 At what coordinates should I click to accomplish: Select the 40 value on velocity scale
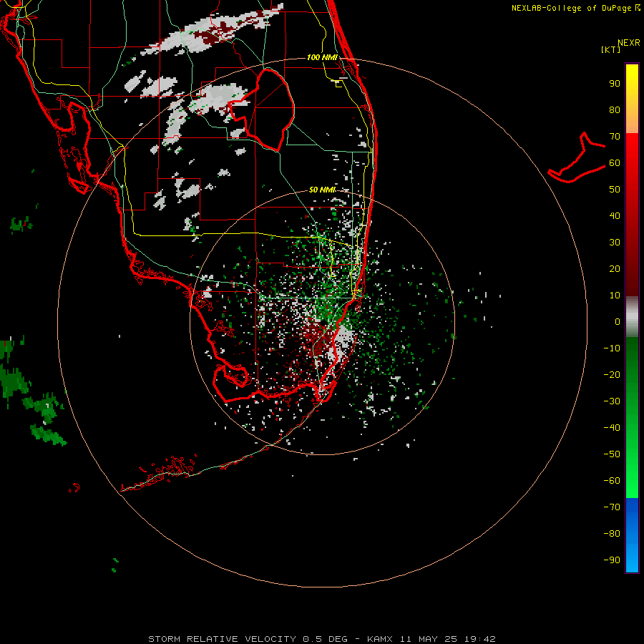coord(615,215)
